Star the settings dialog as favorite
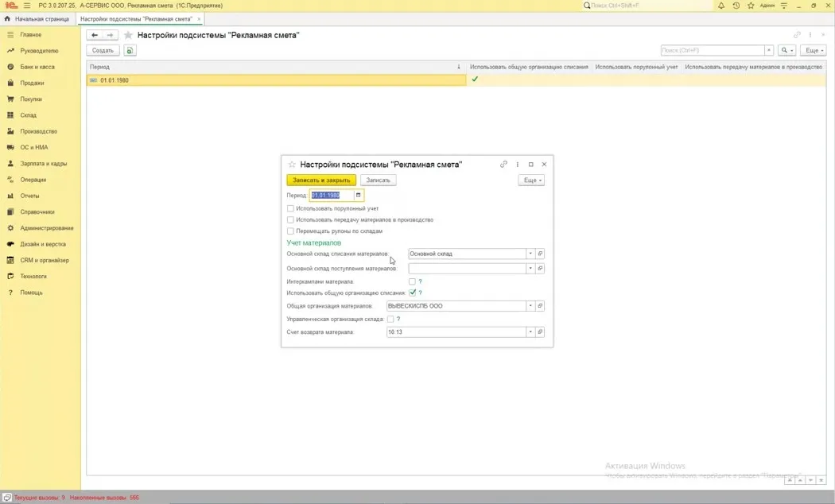Image resolution: width=835 pixels, height=504 pixels. point(292,165)
